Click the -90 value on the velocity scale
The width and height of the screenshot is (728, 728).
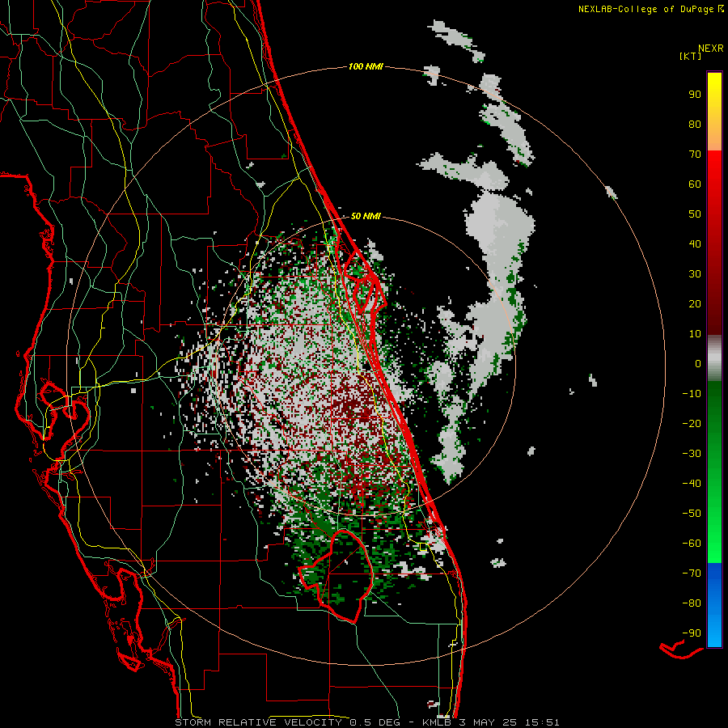[692, 633]
